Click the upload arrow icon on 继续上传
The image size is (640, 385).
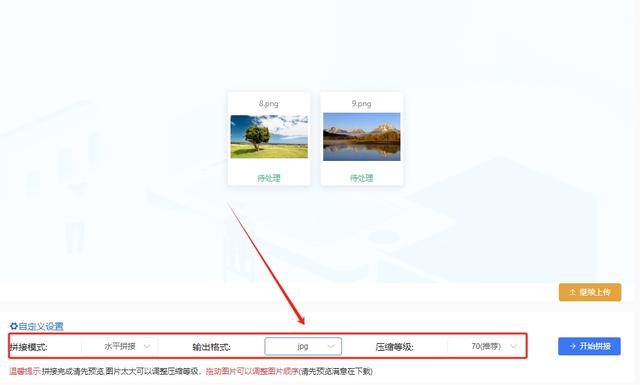(x=572, y=292)
